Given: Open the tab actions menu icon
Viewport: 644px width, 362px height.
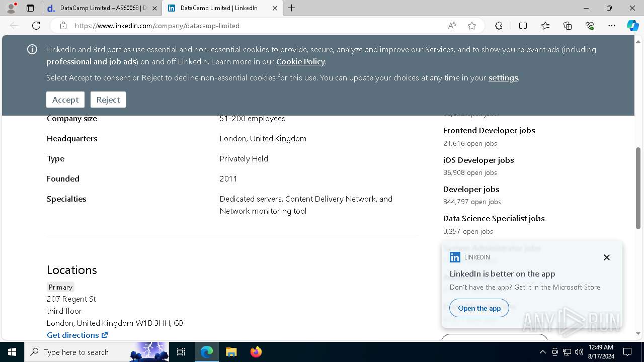Looking at the screenshot, I should pos(30,8).
